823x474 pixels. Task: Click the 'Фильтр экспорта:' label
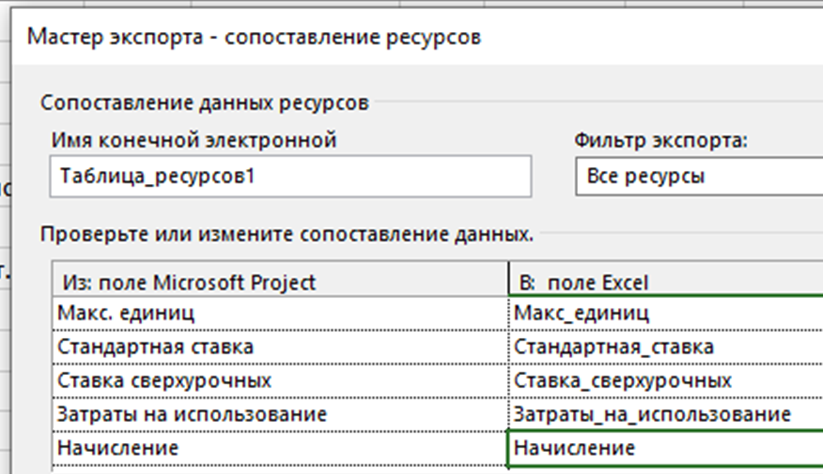point(660,140)
